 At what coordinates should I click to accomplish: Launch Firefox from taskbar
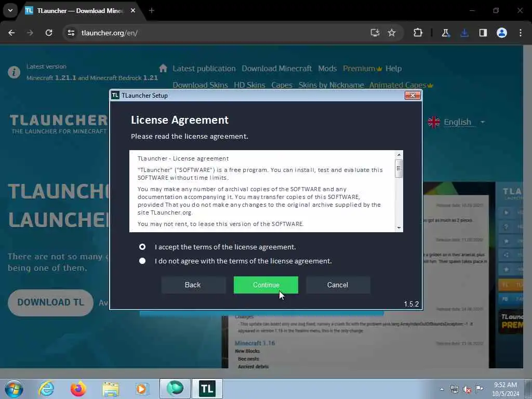click(78, 389)
